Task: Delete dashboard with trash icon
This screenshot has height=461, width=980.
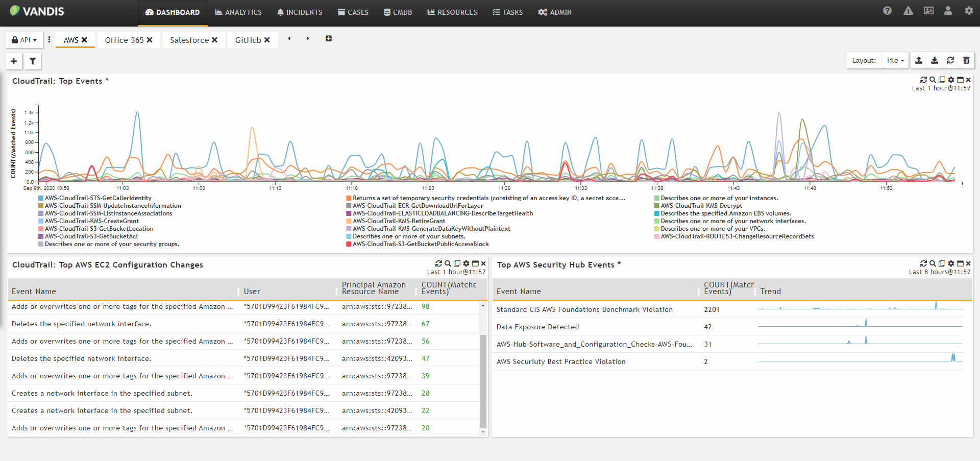Action: point(966,60)
